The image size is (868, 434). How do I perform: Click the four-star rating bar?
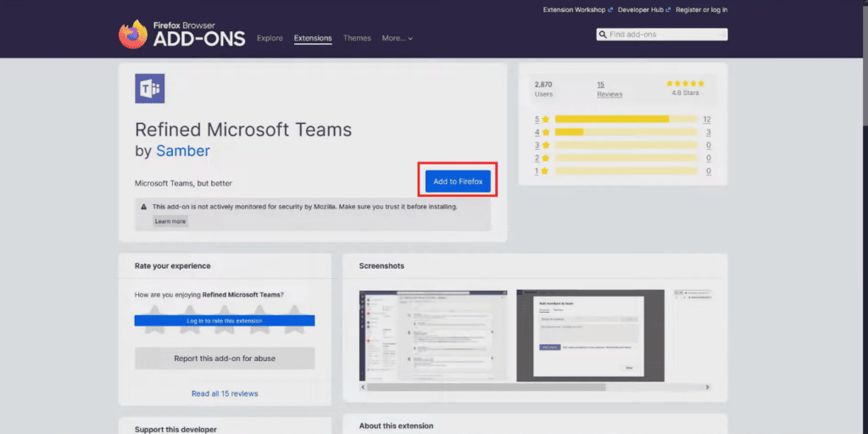coord(626,131)
